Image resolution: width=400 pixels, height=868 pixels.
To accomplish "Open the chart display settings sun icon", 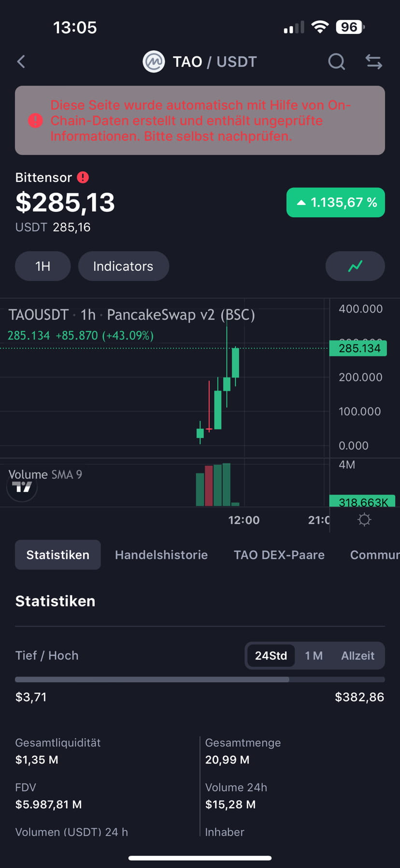I will click(x=364, y=519).
